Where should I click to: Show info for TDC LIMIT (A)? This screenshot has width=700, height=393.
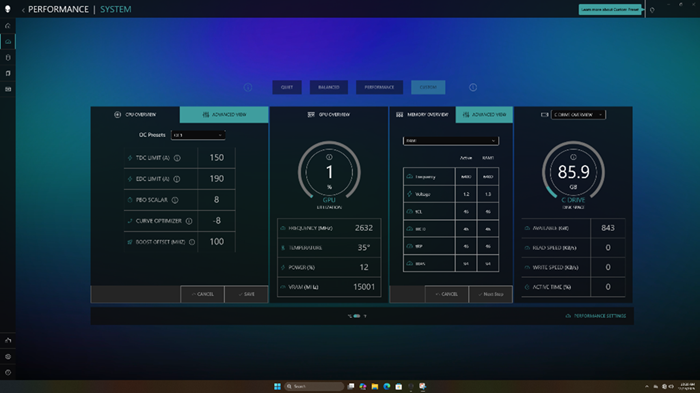tap(177, 158)
